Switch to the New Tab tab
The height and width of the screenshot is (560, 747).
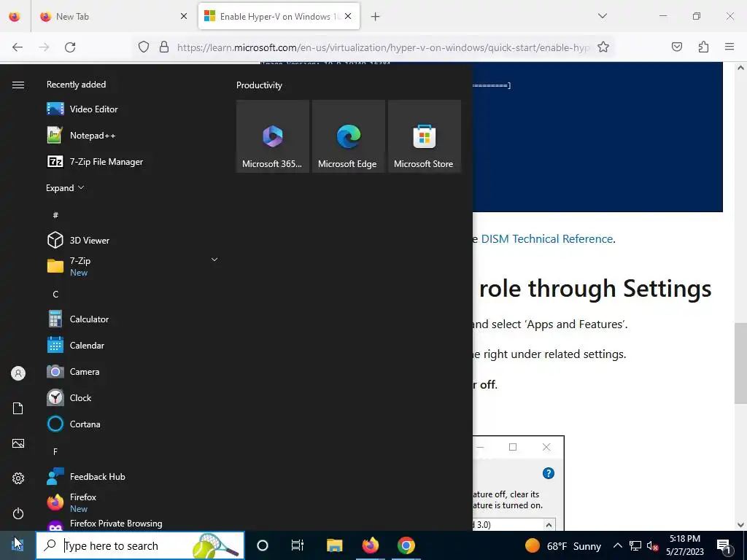pyautogui.click(x=113, y=16)
